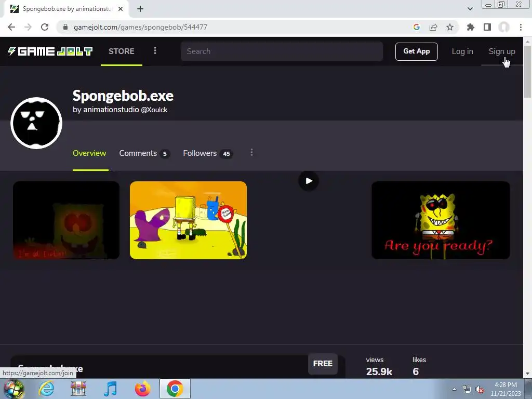This screenshot has width=532, height=399.
Task: Share this page icon
Action: 433,27
